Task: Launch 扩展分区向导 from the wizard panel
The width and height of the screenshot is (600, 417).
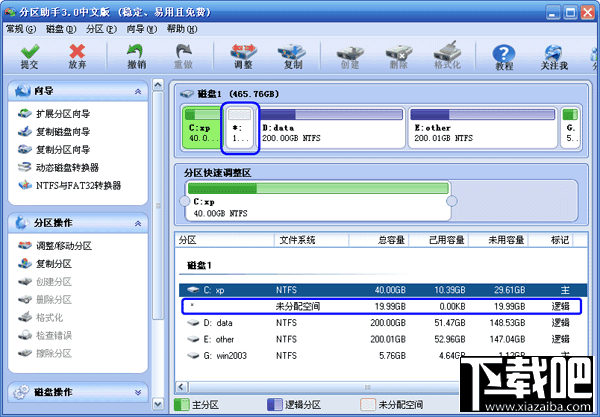Action: point(54,114)
